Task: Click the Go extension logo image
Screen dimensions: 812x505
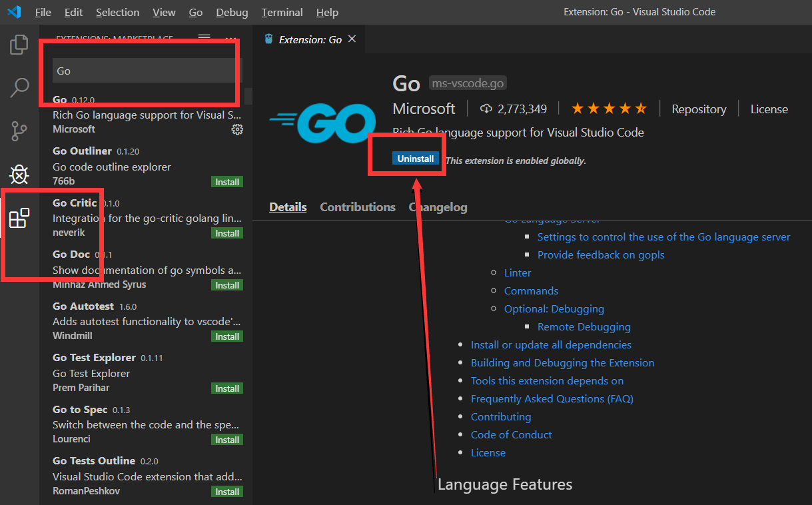Action: (322, 123)
